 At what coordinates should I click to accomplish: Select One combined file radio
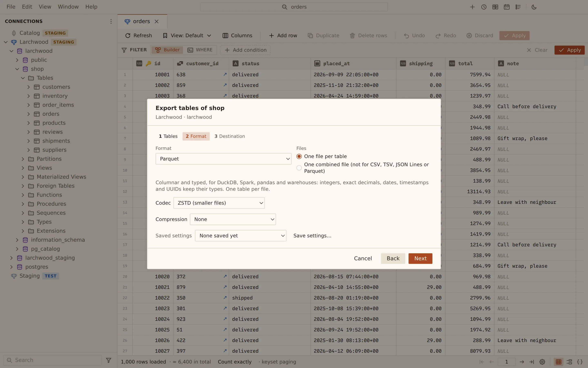(x=299, y=168)
